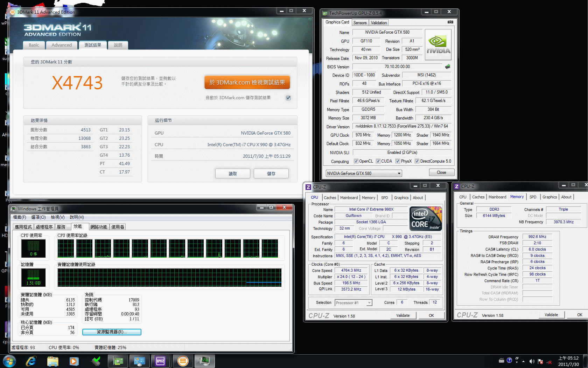Show hidden system tray icons
588x368 pixels.
coord(523,361)
